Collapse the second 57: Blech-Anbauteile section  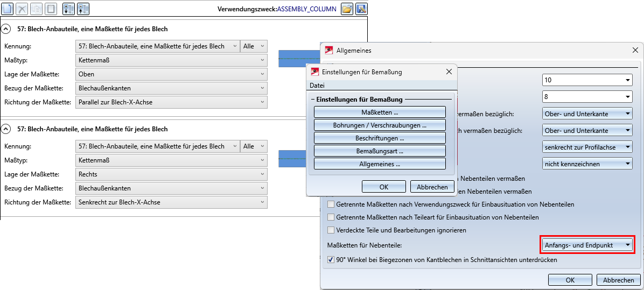pos(6,129)
